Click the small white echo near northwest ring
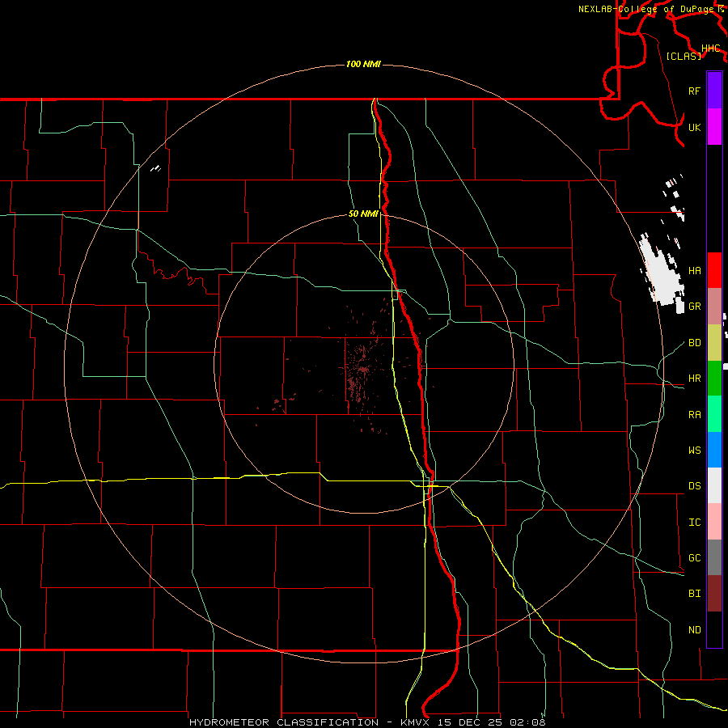 (156, 168)
